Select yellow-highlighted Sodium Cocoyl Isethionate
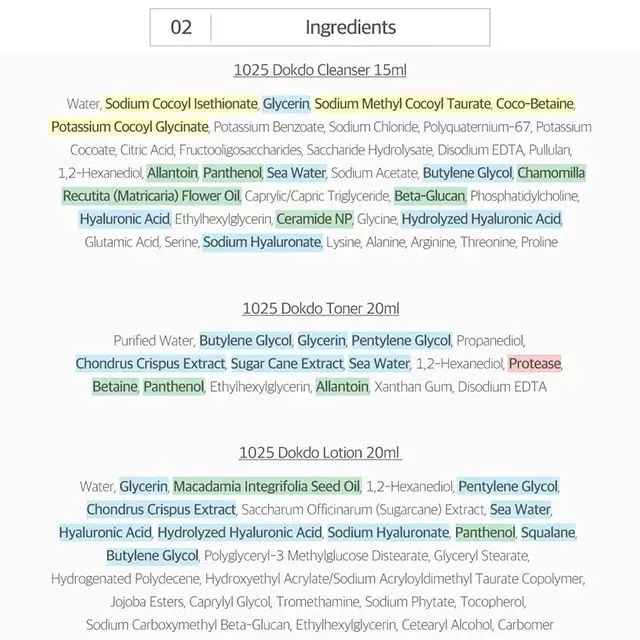 click(181, 104)
